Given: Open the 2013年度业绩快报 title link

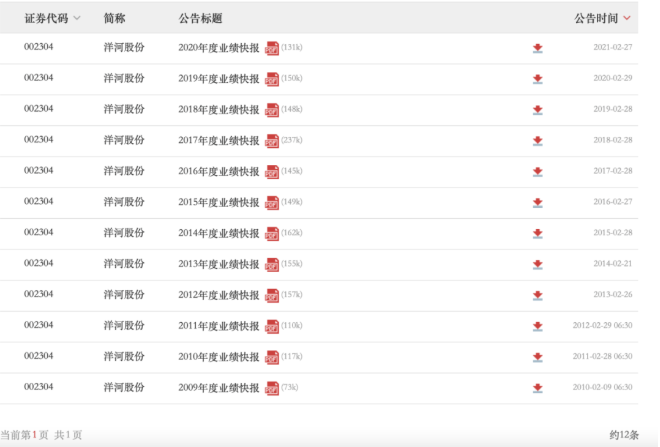Looking at the screenshot, I should 218,264.
